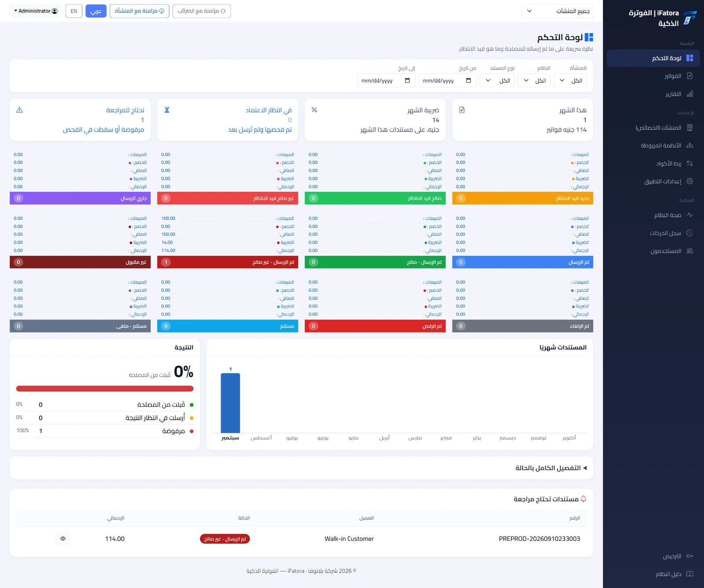
Task: Open the النظام filter dropdown
Action: tap(535, 80)
